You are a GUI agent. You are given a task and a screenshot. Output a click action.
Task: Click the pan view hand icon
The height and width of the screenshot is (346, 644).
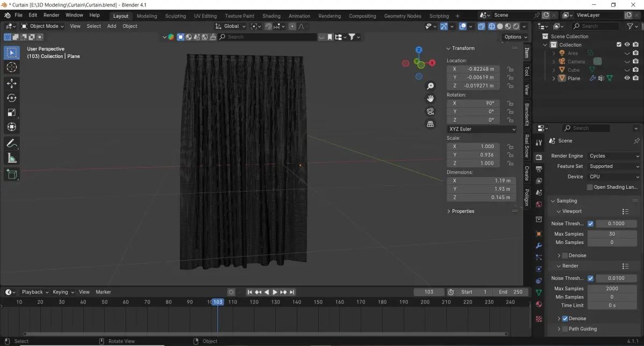(x=430, y=99)
